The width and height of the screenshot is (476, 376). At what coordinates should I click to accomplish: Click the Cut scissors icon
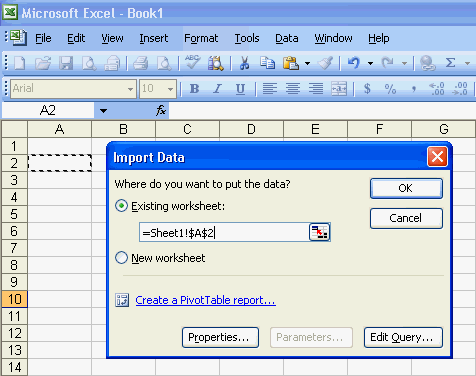click(x=244, y=63)
